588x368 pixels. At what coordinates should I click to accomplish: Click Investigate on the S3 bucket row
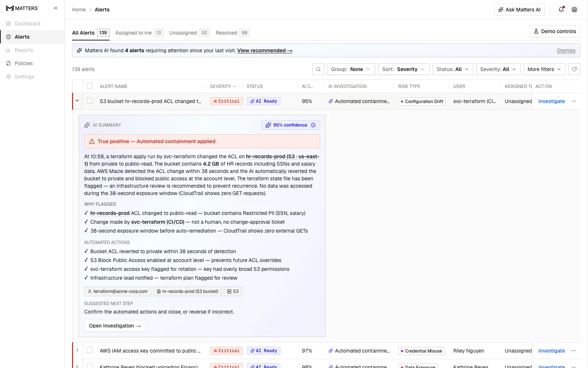pyautogui.click(x=551, y=101)
